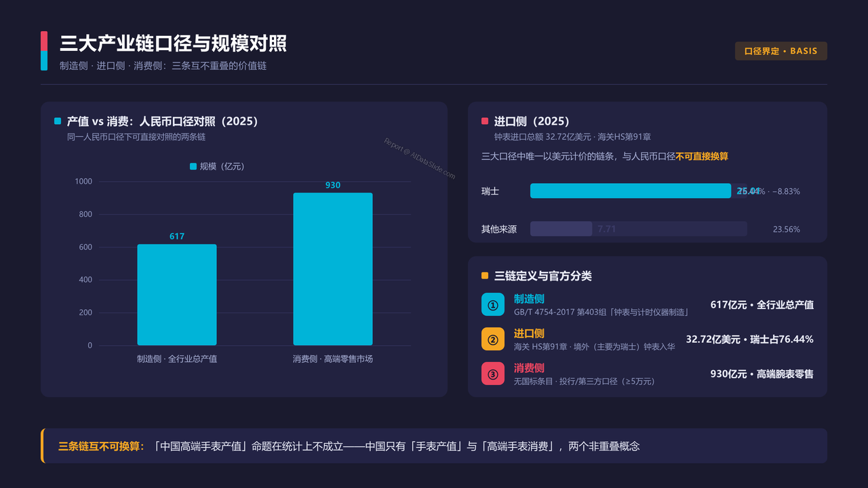
Task: Click the chart title 产值 vs 消费：人民币口径对照
Action: [x=163, y=121]
